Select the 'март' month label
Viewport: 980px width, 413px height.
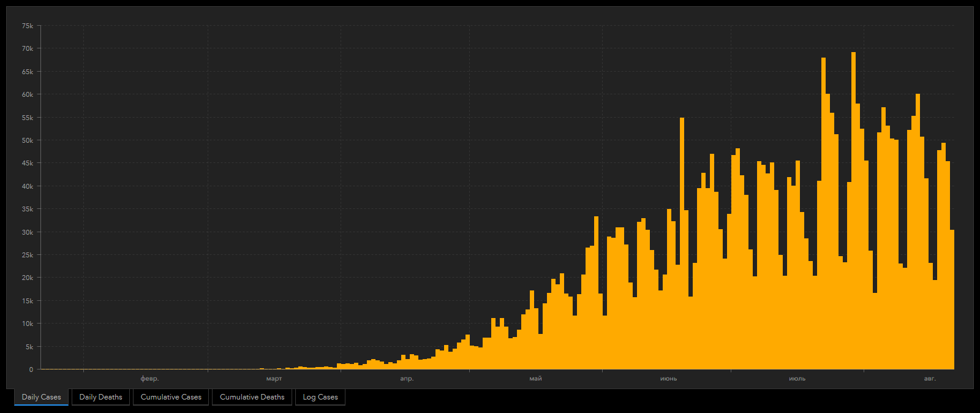pyautogui.click(x=274, y=379)
